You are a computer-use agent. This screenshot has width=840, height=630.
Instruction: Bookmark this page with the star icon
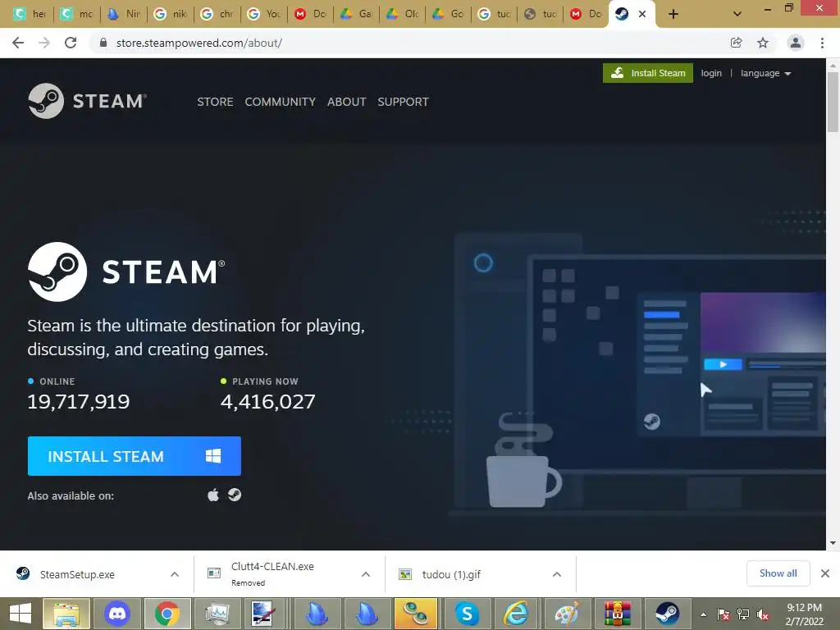tap(763, 43)
